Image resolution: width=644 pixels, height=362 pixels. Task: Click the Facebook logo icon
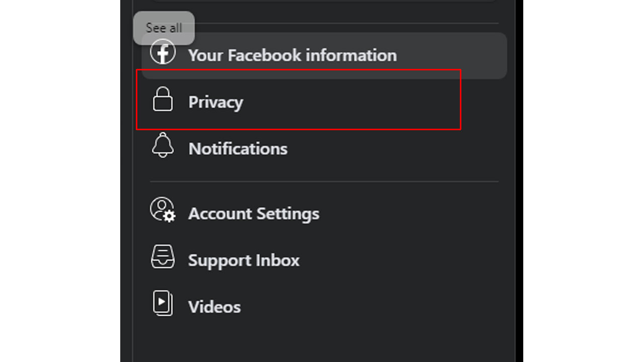163,52
